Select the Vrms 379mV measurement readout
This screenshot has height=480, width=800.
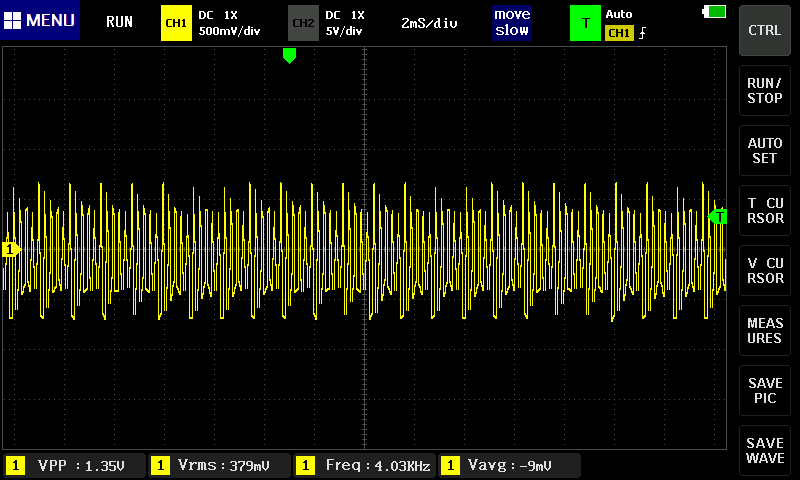[x=220, y=465]
